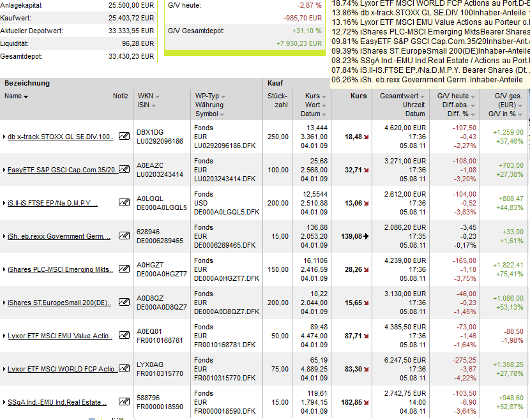Sort by Diff. % arrow
Image resolution: width=530 pixels, height=420 pixels.
[x=473, y=114]
